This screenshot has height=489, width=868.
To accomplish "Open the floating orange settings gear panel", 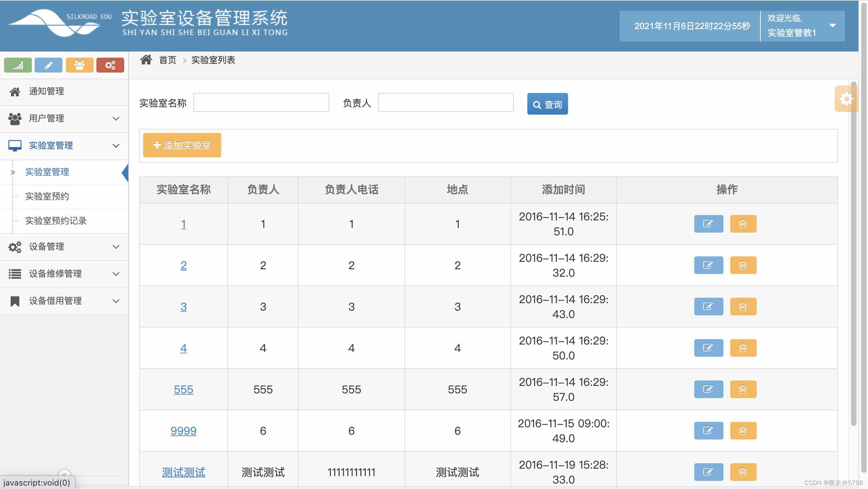I will tap(846, 99).
